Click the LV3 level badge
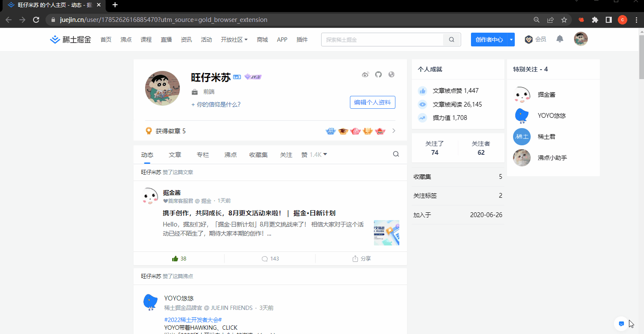Viewport: 644px width, 334px height. click(237, 77)
